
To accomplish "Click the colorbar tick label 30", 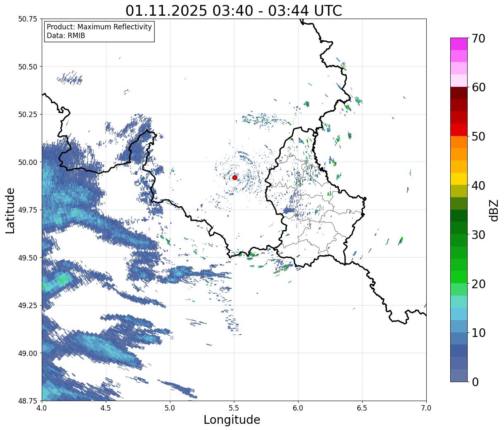I will 478,234.
